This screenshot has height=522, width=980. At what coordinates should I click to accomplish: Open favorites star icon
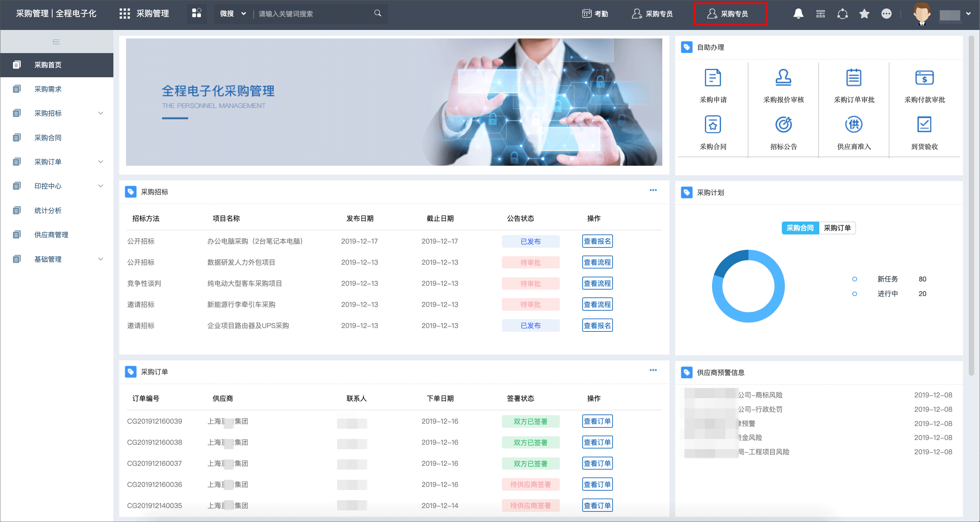pos(864,14)
